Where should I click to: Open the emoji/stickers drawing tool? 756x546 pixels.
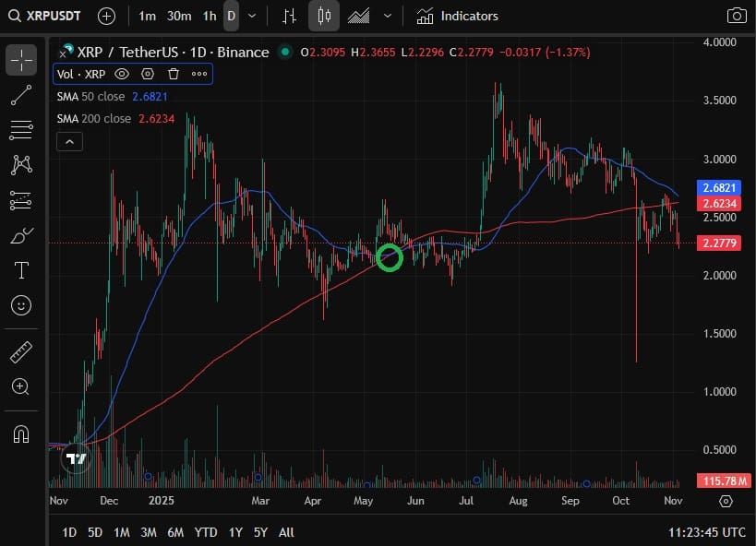pyautogui.click(x=20, y=304)
